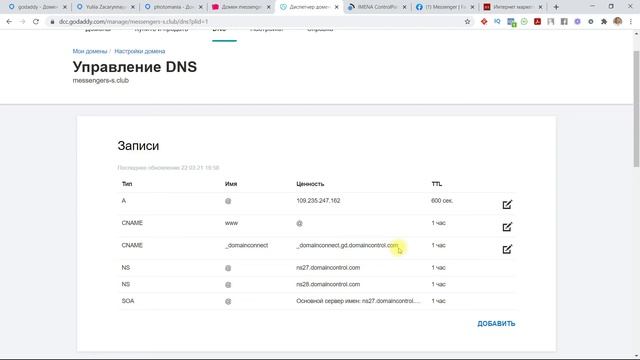Click the browser forward arrow
This screenshot has width=640, height=360.
[22, 21]
